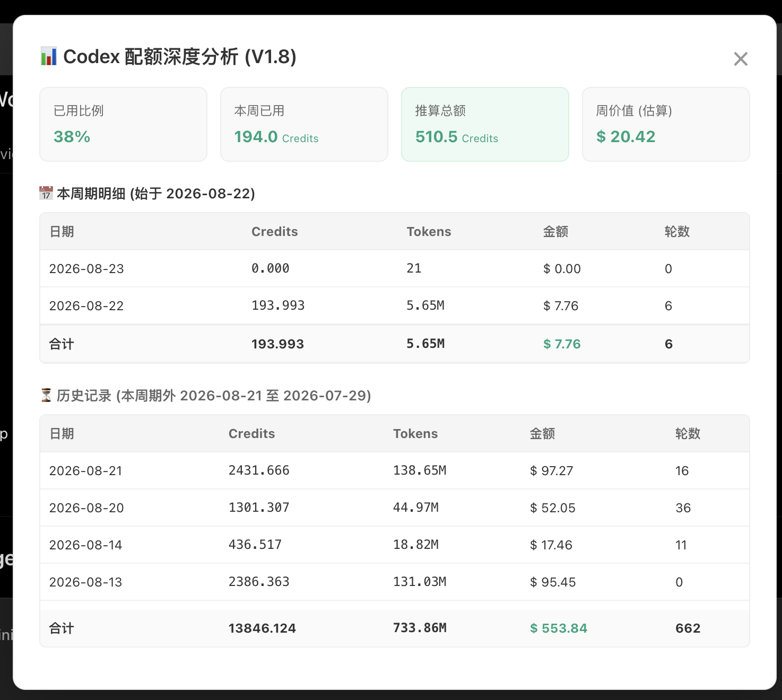
Task: Click the 1301.307 credits cell
Action: pos(259,507)
